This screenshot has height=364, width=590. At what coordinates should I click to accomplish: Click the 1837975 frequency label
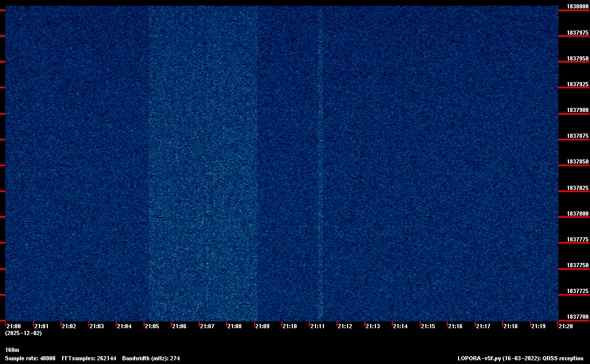(577, 33)
